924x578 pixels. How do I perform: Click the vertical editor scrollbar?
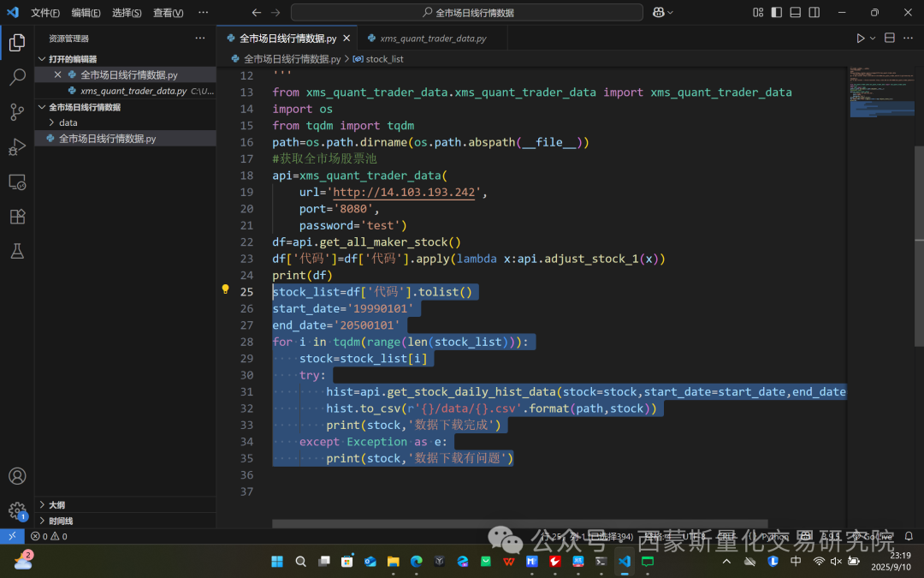pos(919,246)
